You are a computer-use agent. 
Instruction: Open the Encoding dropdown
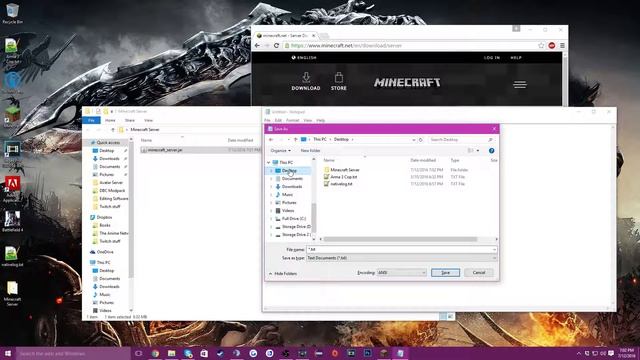pos(401,273)
